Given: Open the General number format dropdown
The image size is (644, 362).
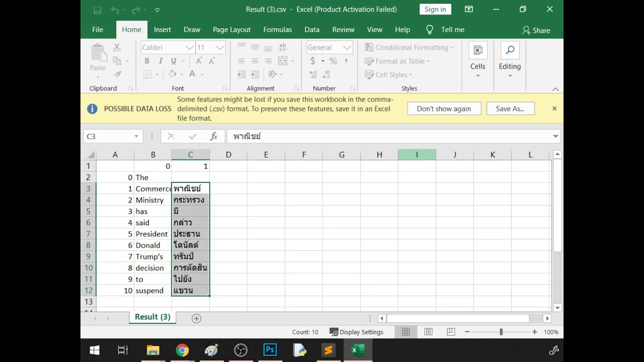Looking at the screenshot, I should pyautogui.click(x=347, y=47).
